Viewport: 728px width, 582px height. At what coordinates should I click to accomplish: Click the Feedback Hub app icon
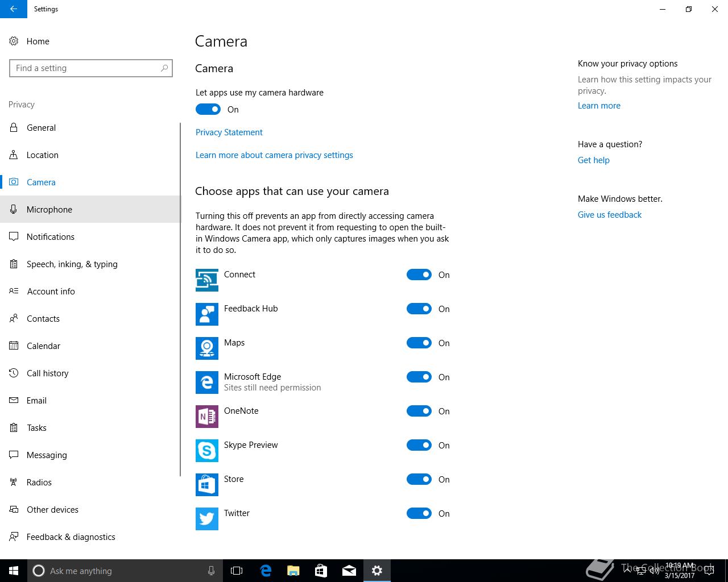click(207, 314)
